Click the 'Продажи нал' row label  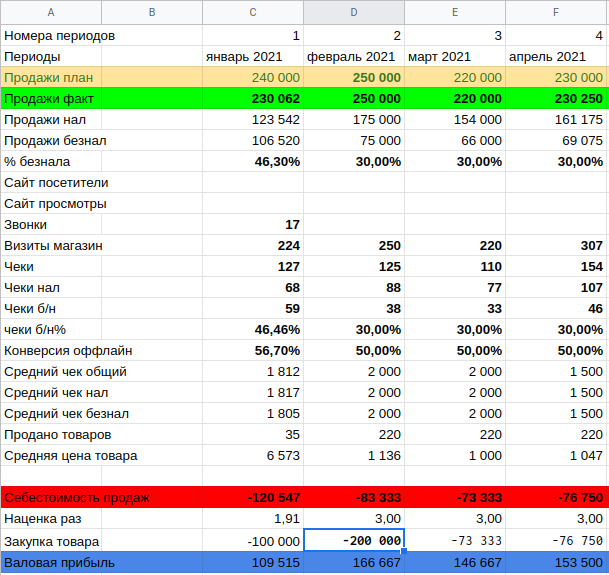click(45, 120)
